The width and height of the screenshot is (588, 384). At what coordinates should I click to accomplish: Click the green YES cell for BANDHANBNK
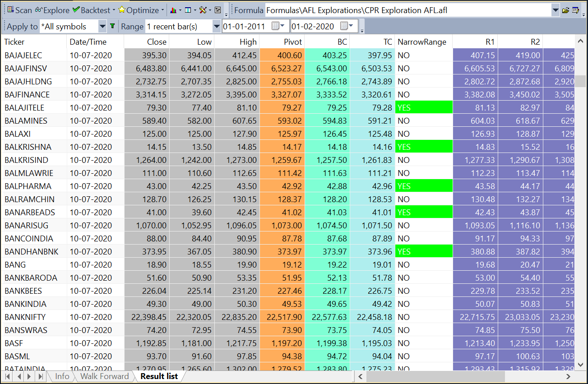click(x=424, y=252)
